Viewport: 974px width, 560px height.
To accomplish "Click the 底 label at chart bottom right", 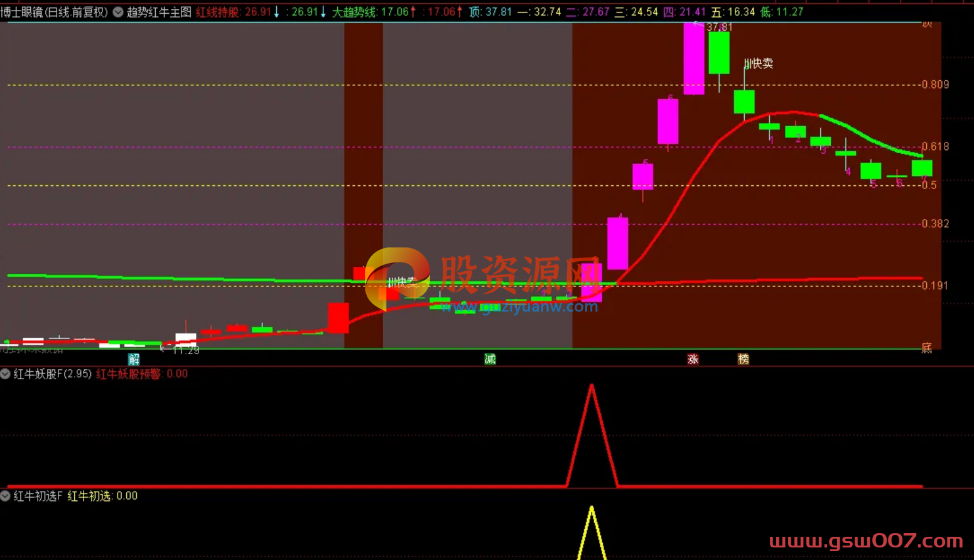I will (x=926, y=348).
